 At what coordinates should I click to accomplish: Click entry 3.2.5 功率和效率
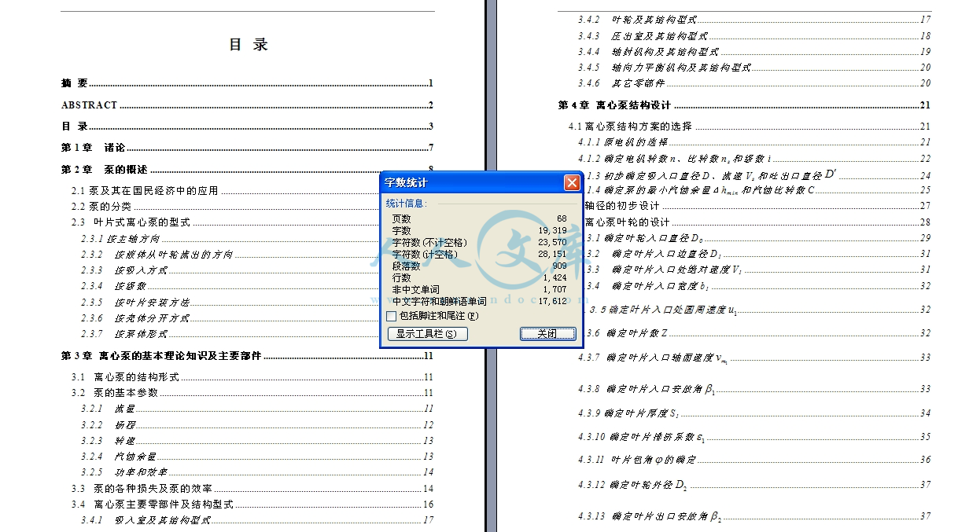[x=257, y=472]
